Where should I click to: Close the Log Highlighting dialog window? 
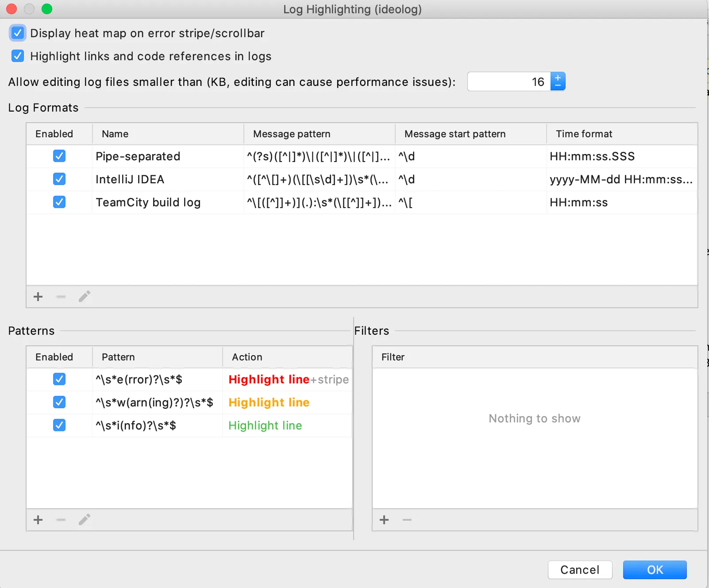tap(12, 9)
